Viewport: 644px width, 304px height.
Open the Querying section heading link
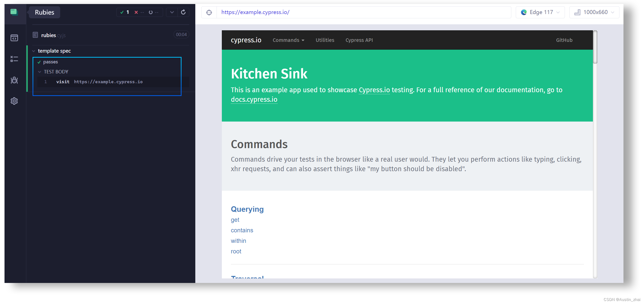[247, 209]
